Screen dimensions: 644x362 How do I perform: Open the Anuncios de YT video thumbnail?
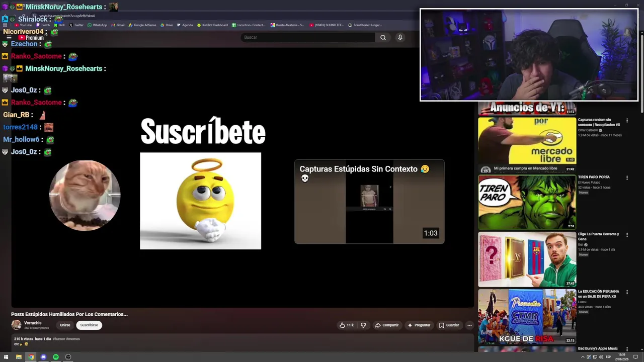(x=527, y=108)
